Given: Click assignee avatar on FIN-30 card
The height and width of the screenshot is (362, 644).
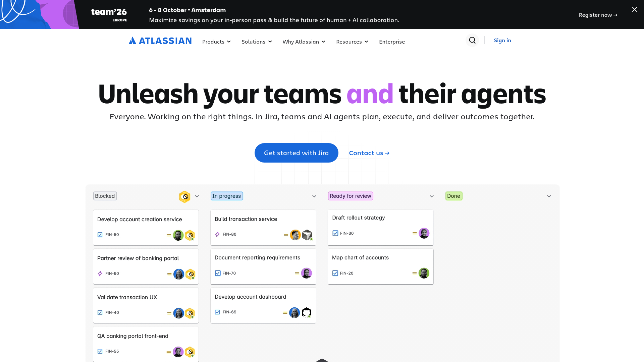Looking at the screenshot, I should (x=424, y=233).
